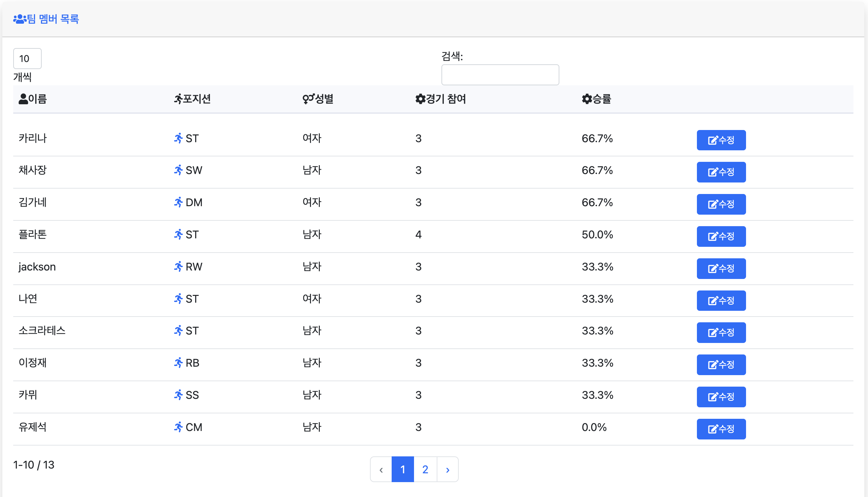Click the gender symbol icon beside 성별
Screen dimensions: 868x497
tap(308, 99)
